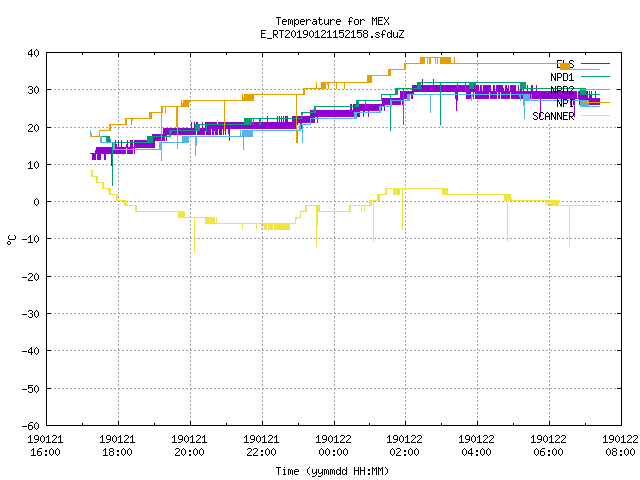Viewport: 640px width, 480px height.
Task: Click the NPI legend label
Action: [565, 103]
